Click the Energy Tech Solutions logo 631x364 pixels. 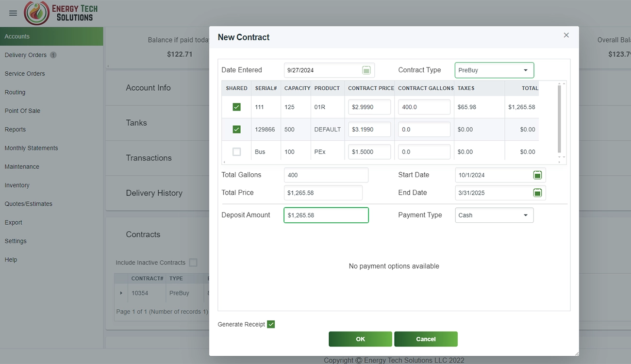click(61, 13)
